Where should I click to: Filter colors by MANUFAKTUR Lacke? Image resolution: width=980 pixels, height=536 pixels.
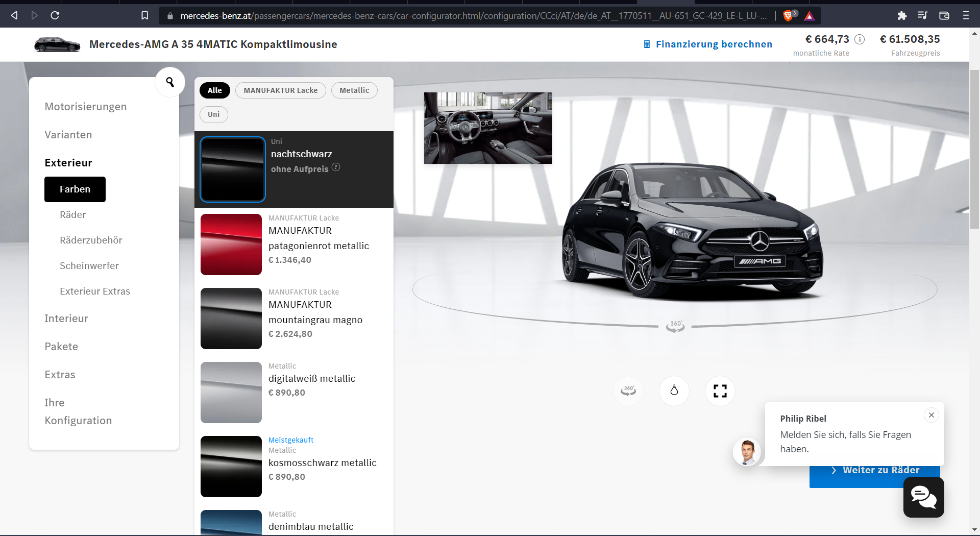coord(280,90)
